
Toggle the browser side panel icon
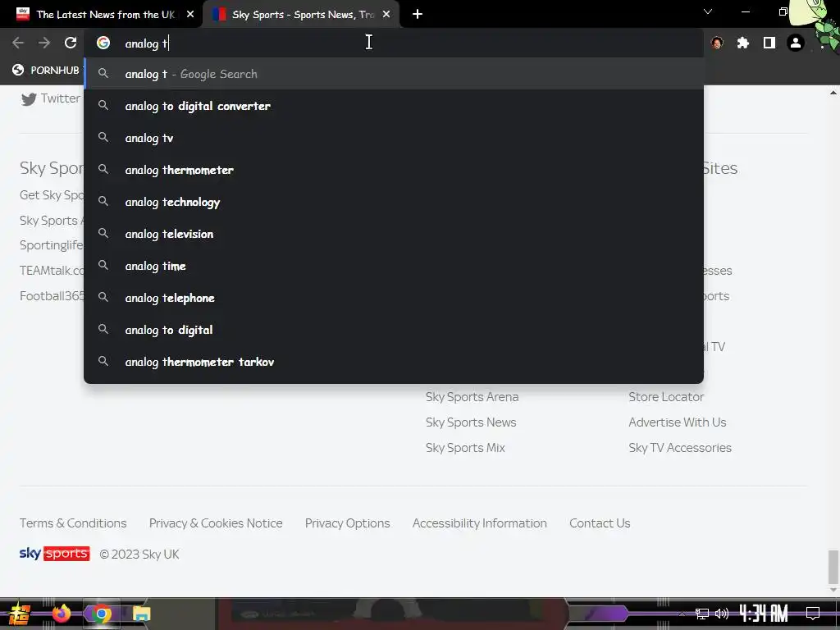769,43
